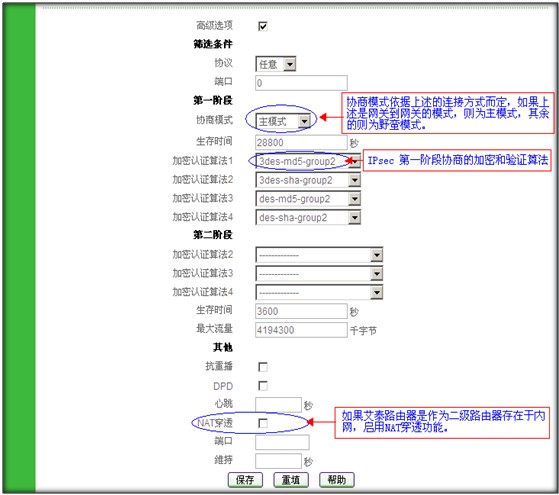Open the 3des-sha-group2 dropdown
559x495 pixels.
tap(308, 180)
